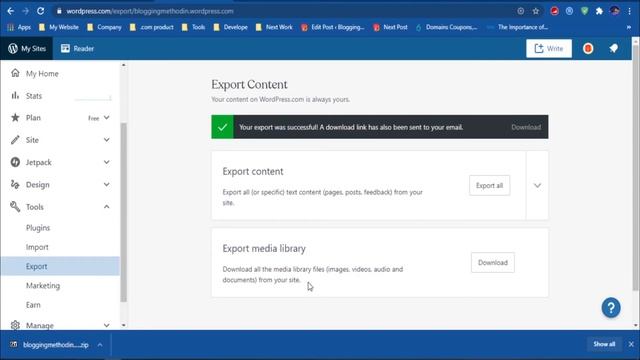Screen dimensions: 640x360
Task: Click the green shield extension icon
Action: [x=584, y=11]
